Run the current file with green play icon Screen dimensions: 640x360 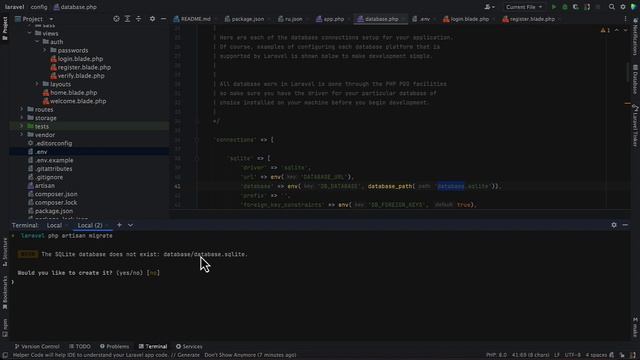553,7
